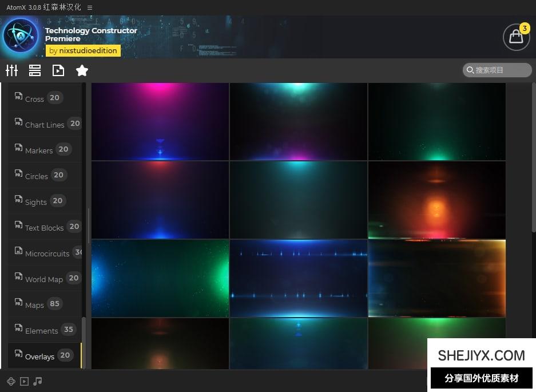Select the pink-topped overlay thumbnail
The image size is (536, 392).
coord(160,121)
